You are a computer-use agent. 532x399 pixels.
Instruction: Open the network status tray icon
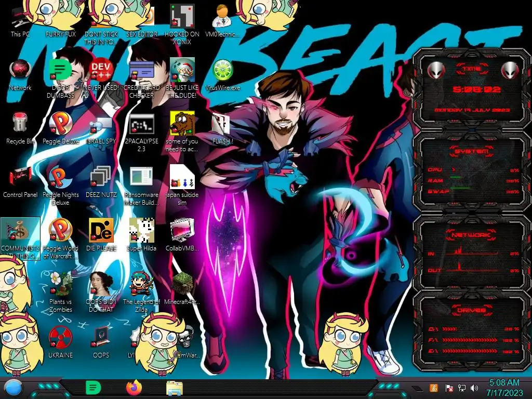461,388
